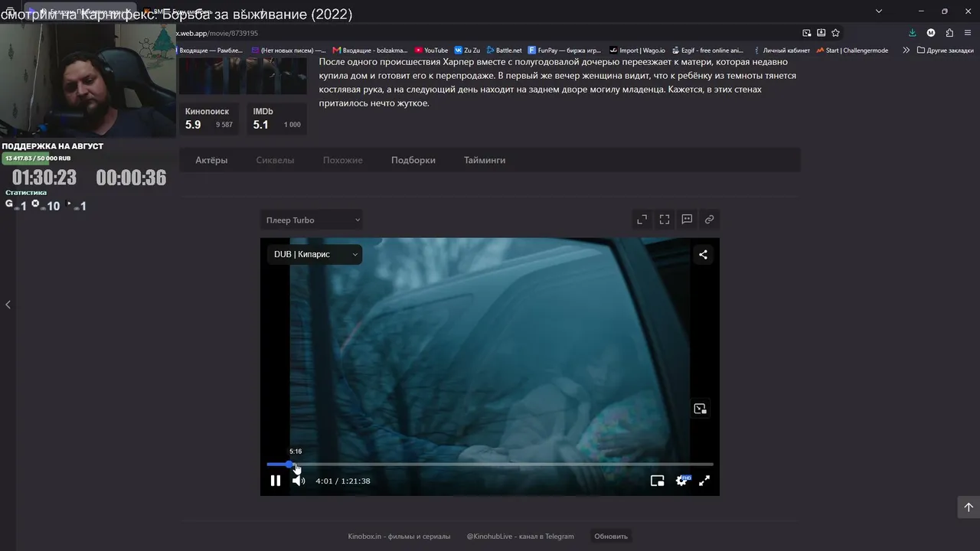Open the browser tab list chevron
Image resolution: width=980 pixels, height=551 pixels.
[x=879, y=11]
